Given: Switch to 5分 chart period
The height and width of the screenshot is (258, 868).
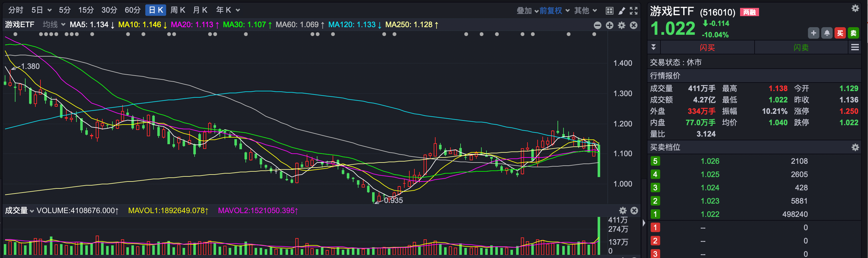Looking at the screenshot, I should pos(65,10).
